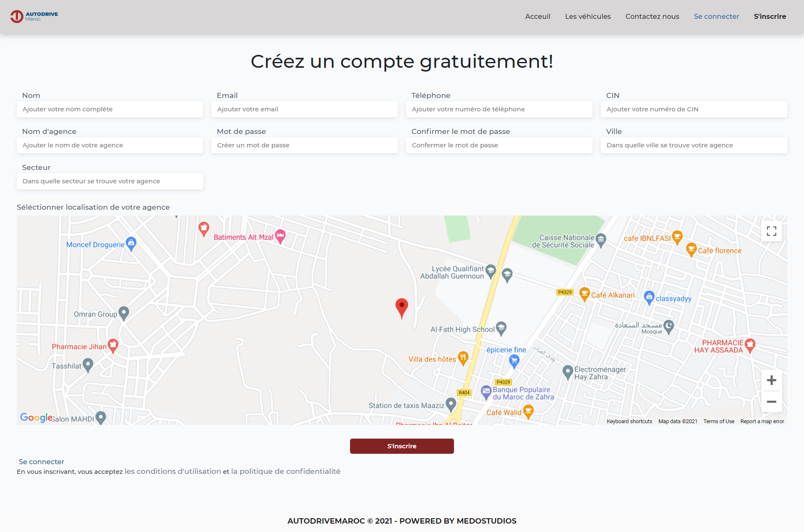This screenshot has width=804, height=532.
Task: Focus the Mot de passe input field
Action: (x=304, y=145)
